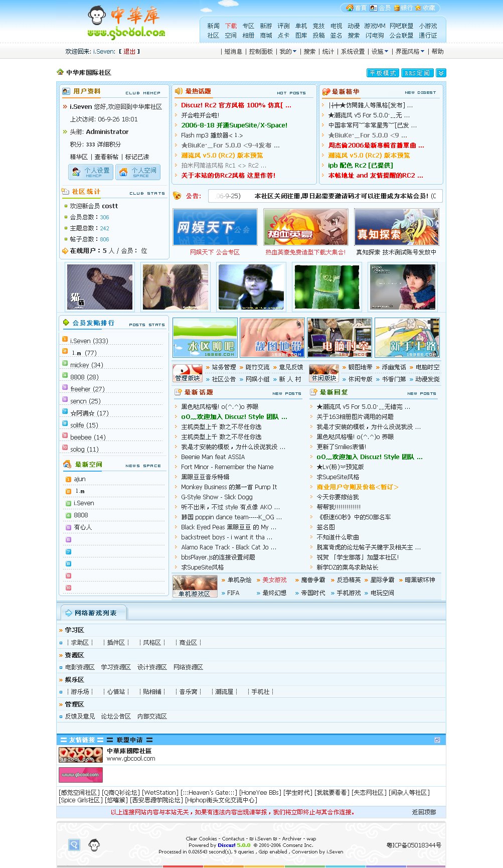Collapse panel with blue down-arrow button
This screenshot has height=868, width=503.
[x=441, y=73]
